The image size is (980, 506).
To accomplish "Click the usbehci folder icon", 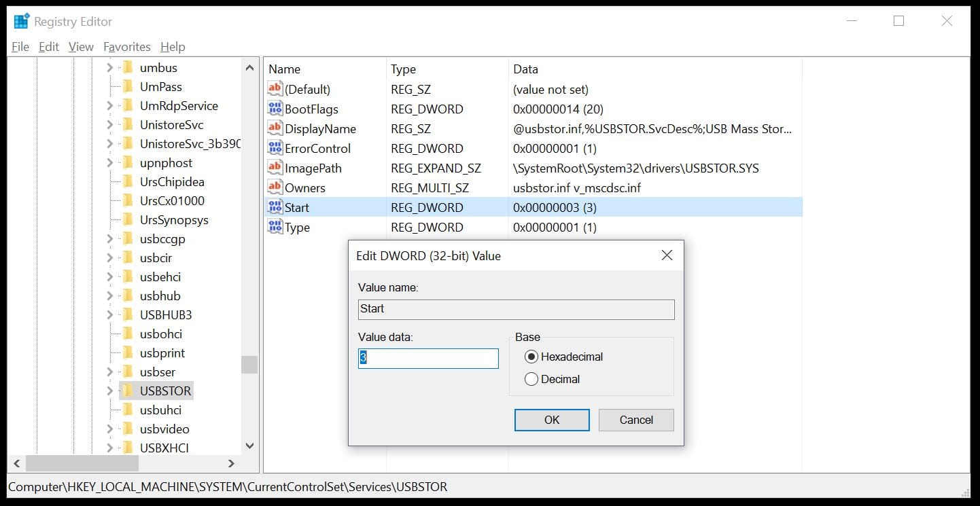I will tap(127, 276).
